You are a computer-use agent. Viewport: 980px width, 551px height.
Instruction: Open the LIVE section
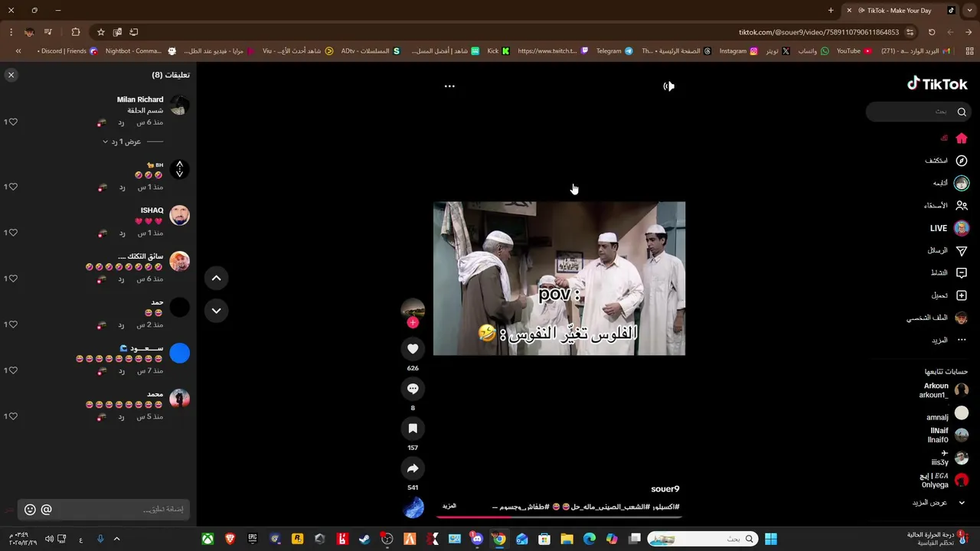point(949,228)
